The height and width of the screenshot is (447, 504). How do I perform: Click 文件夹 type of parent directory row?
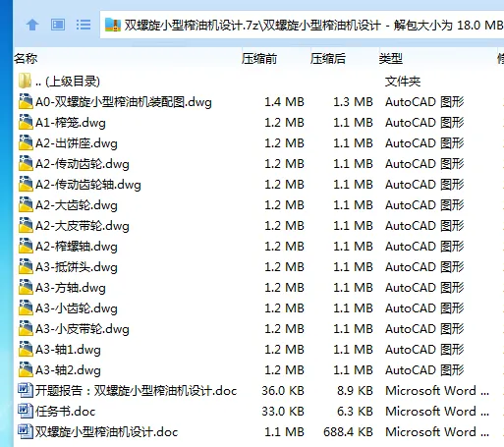coord(403,82)
